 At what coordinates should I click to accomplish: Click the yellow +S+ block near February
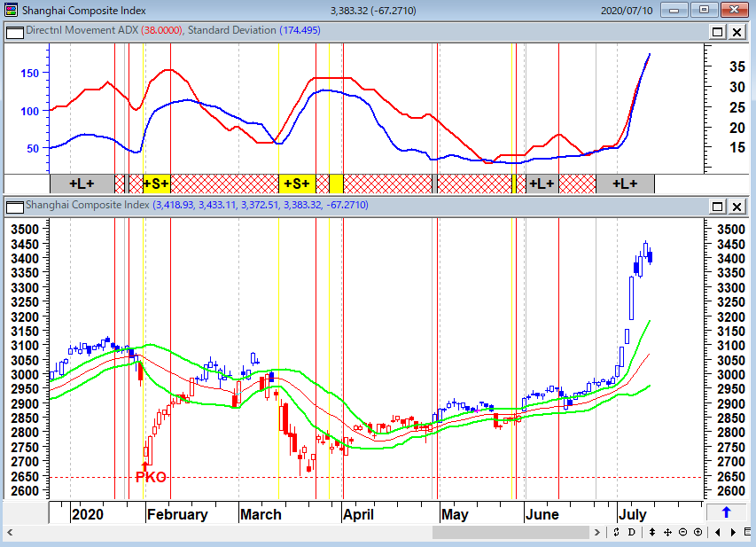click(x=157, y=184)
